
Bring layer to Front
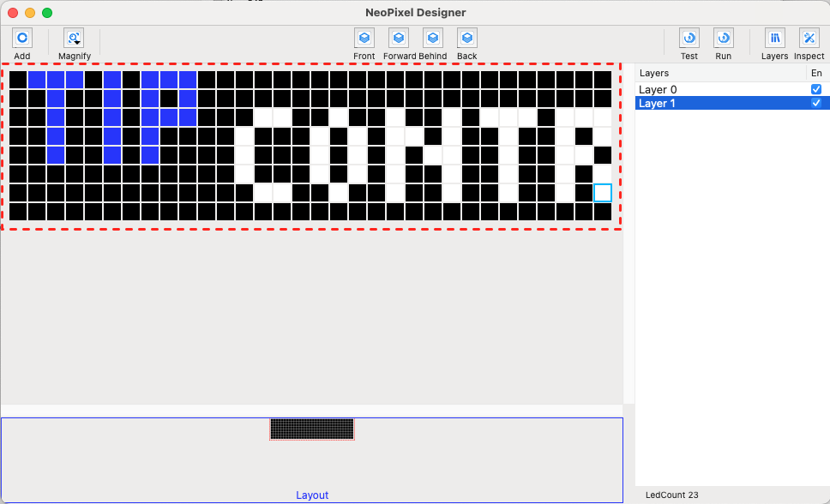(x=364, y=38)
